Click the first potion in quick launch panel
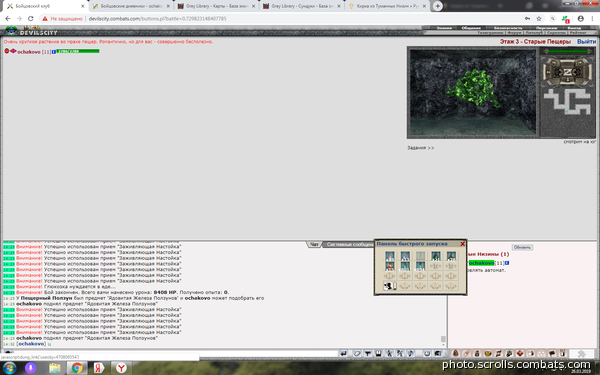The height and width of the screenshot is (375, 600). (390, 256)
